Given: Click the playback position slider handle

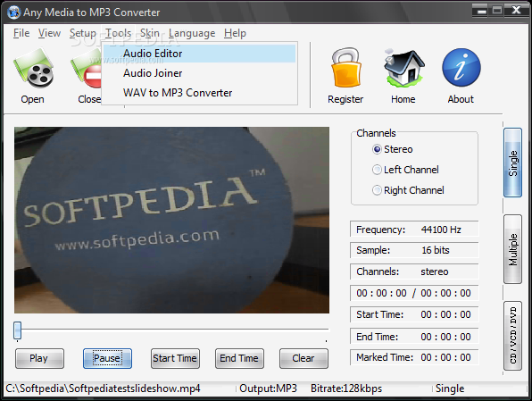Looking at the screenshot, I should click(x=17, y=330).
